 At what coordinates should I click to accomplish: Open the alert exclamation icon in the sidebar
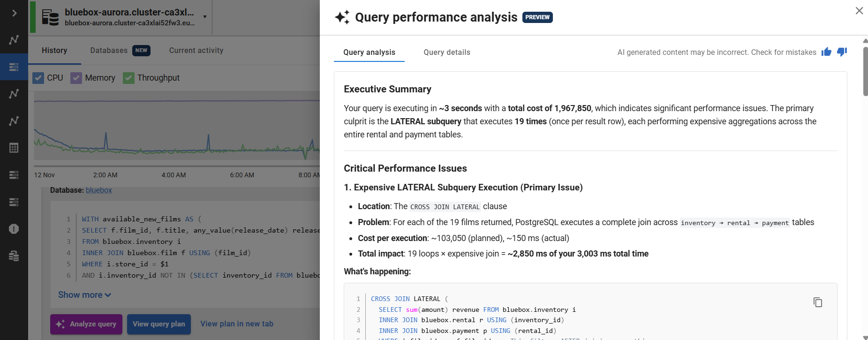click(x=14, y=229)
